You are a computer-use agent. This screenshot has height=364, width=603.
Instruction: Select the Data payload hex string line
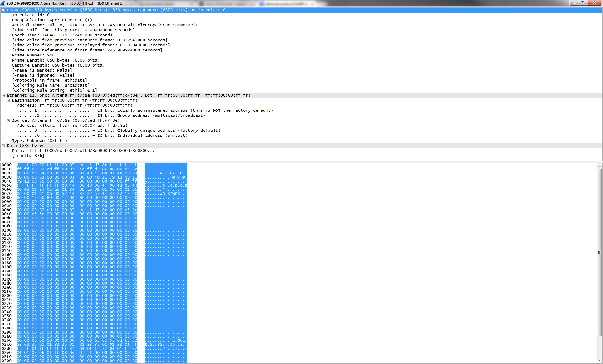pos(83,151)
